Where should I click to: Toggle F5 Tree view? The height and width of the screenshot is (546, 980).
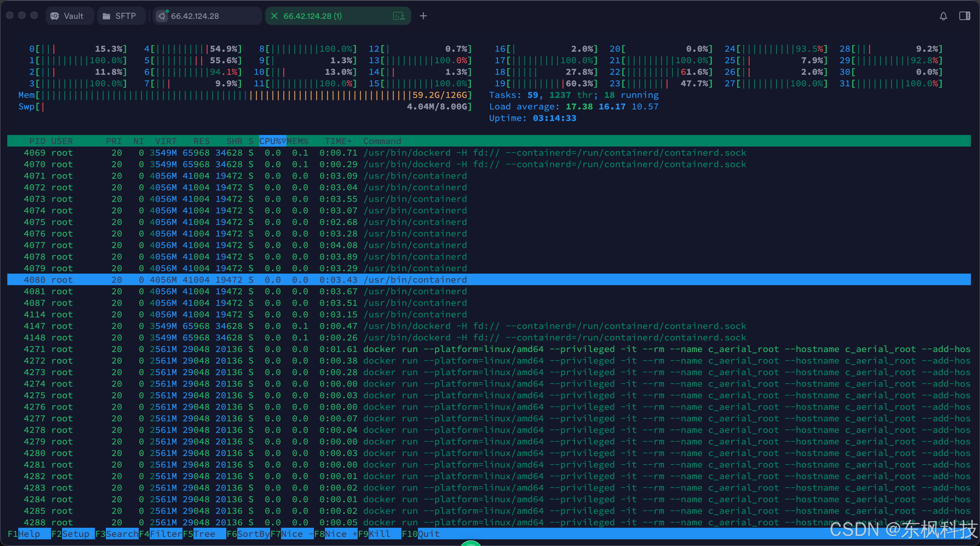click(204, 534)
